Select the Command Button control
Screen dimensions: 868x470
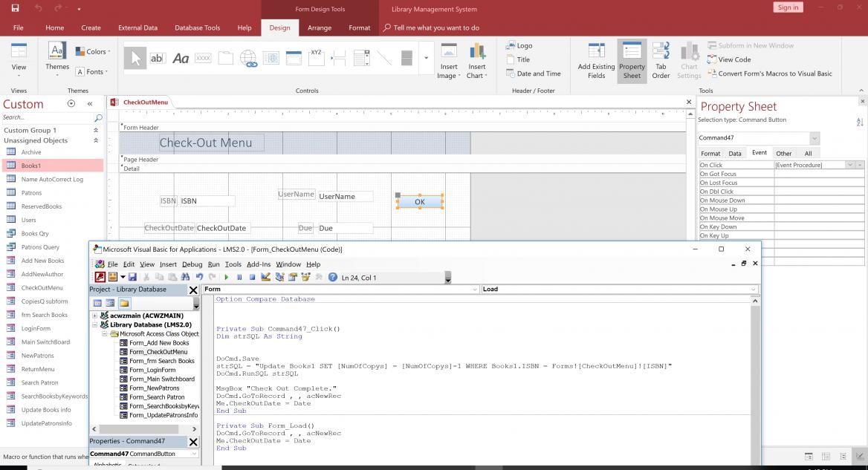point(203,58)
